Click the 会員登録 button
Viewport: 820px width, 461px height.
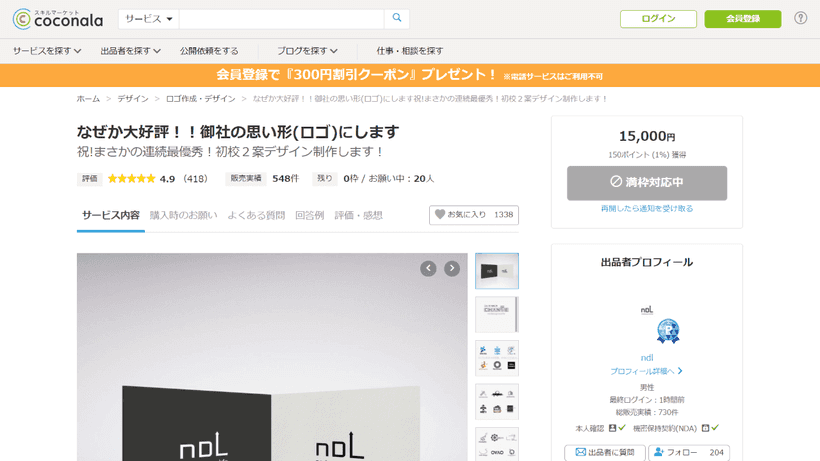coord(742,19)
